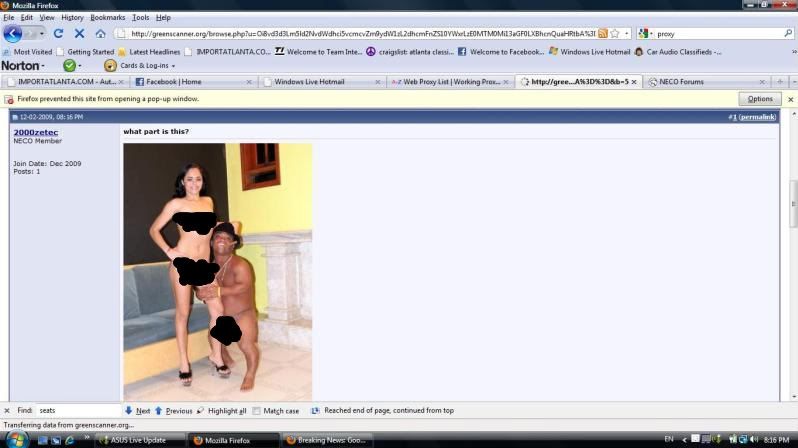
Task: Click the search magnifier icon
Action: click(788, 33)
